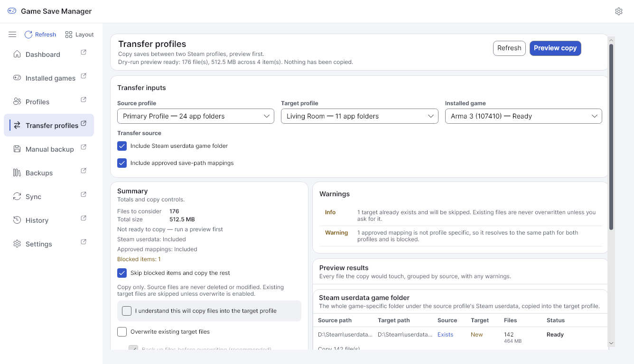Open Installed games in a new window
The height and width of the screenshot is (364, 634).
(x=84, y=76)
